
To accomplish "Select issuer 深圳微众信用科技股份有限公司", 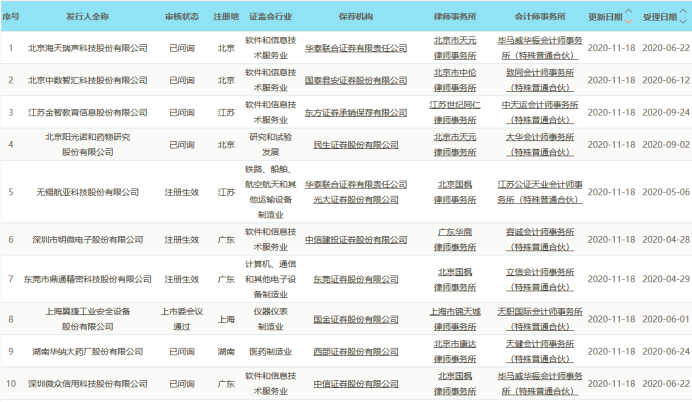I will click(87, 384).
